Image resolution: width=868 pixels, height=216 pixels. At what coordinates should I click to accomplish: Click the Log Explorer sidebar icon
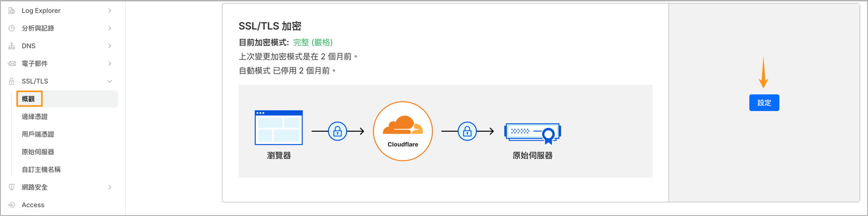[x=12, y=10]
